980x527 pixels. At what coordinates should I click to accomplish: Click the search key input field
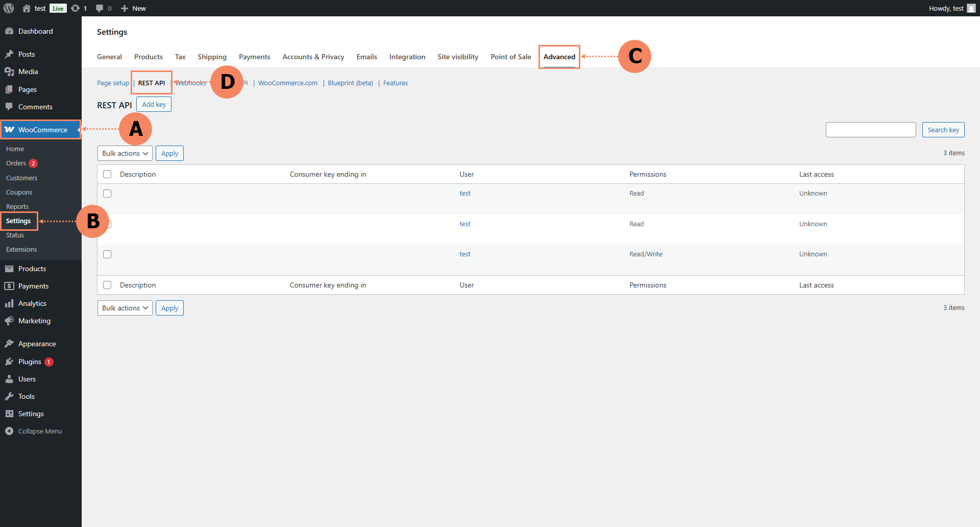pos(870,130)
